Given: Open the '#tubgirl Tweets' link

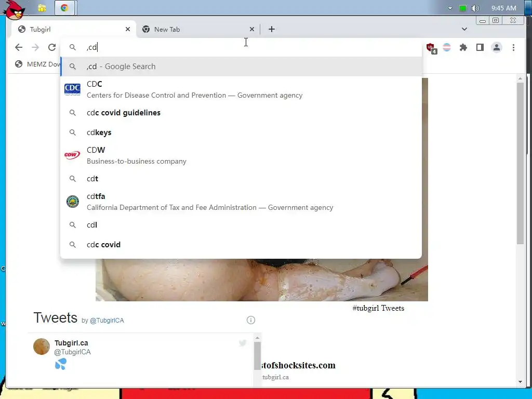Looking at the screenshot, I should pyautogui.click(x=378, y=308).
